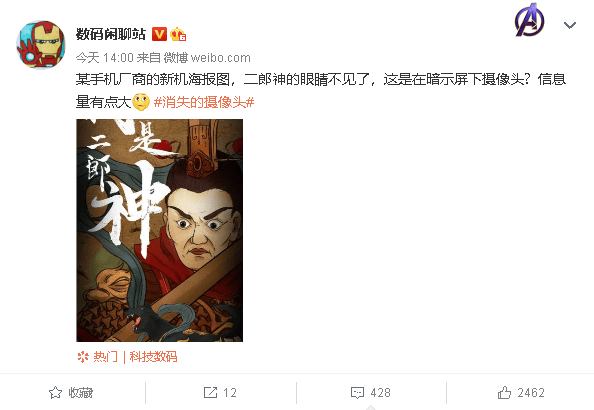Click the 今天 14:00 timestamp link
This screenshot has height=410, width=594.
coord(105,58)
